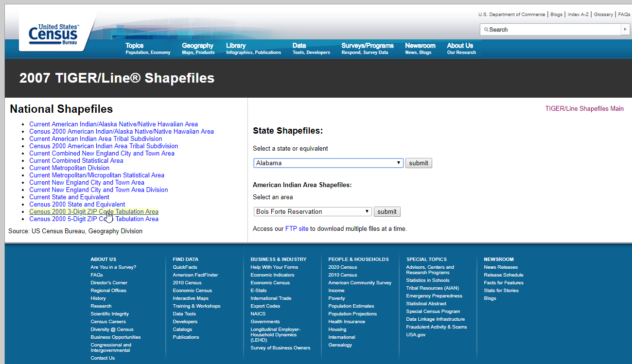Open the Data menu
The image size is (632, 364).
pos(311,49)
